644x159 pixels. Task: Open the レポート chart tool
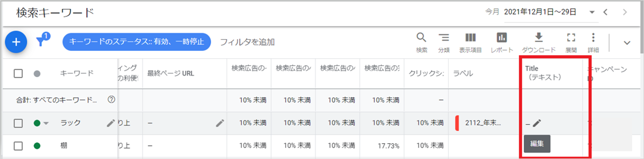click(x=502, y=42)
